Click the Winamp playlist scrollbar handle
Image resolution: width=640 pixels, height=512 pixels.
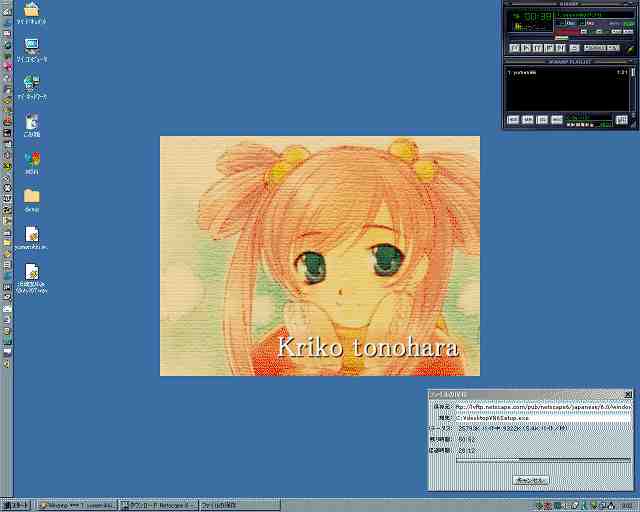(633, 72)
